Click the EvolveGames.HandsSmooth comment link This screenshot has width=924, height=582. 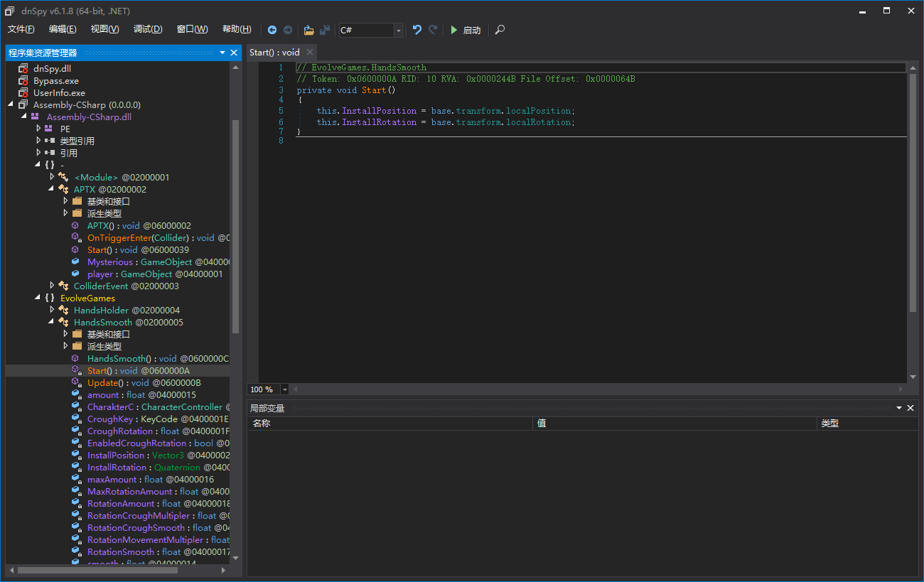[x=369, y=68]
